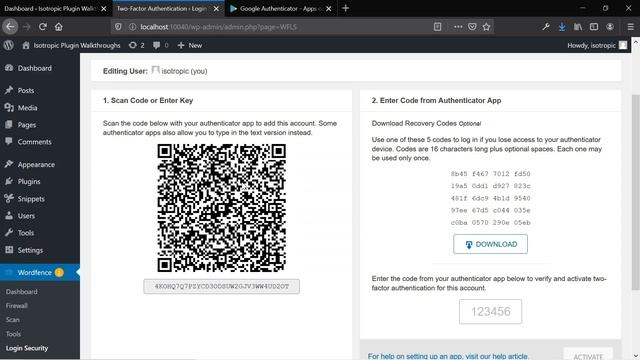Viewport: 640px width, 360px height.
Task: Click the site information icon in address bar
Action: coord(132,27)
